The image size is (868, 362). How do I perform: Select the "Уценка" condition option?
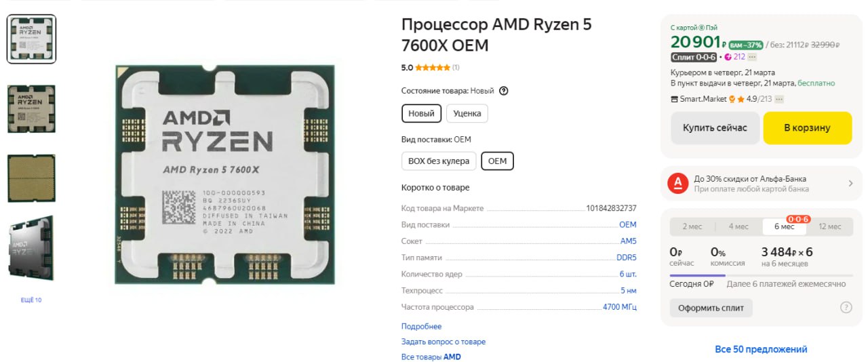pyautogui.click(x=467, y=113)
